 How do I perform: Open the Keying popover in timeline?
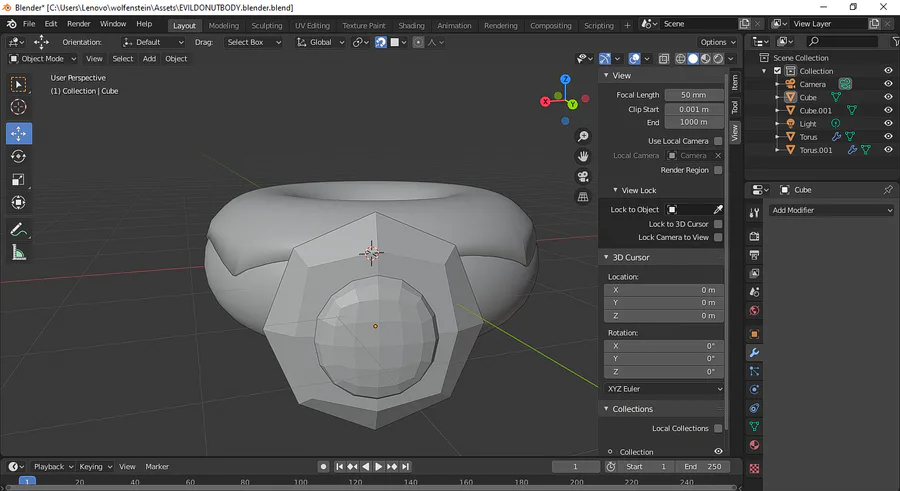pos(95,466)
